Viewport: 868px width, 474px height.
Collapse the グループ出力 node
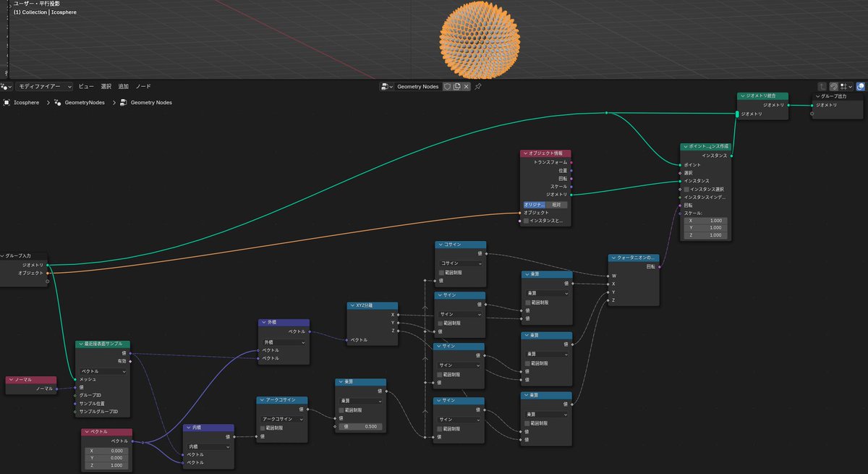tap(817, 96)
